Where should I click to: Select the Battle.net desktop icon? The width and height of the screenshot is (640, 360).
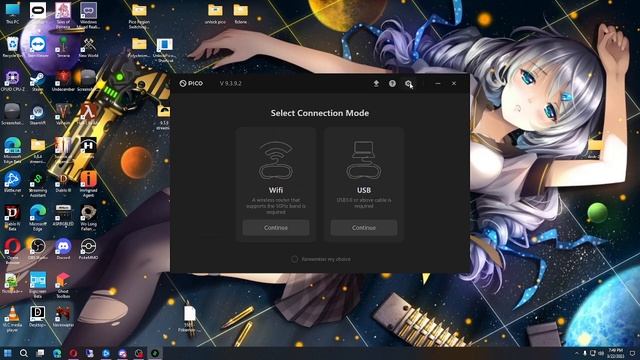12,182
